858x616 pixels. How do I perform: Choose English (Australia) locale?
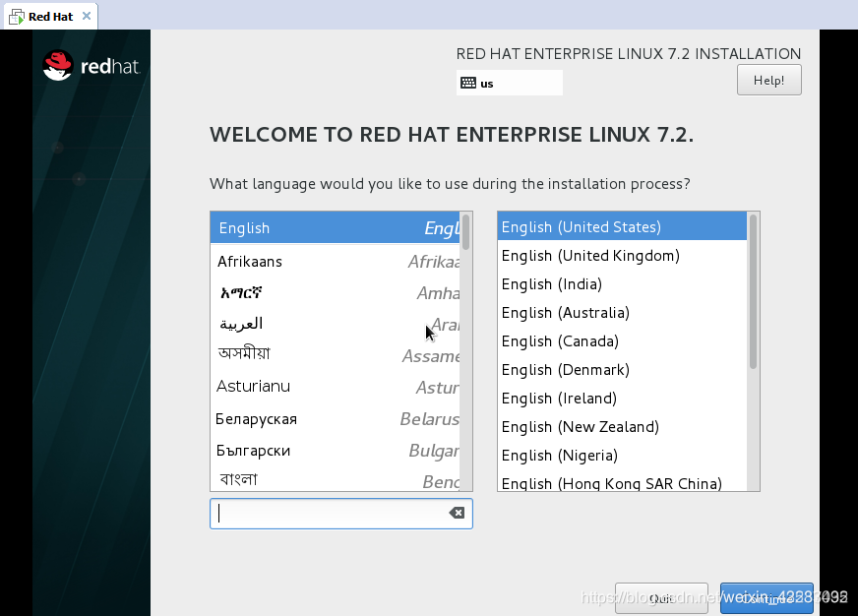click(622, 312)
